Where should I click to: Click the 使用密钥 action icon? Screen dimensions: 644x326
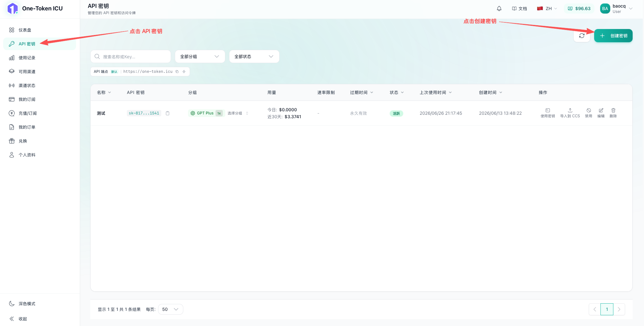(x=548, y=113)
